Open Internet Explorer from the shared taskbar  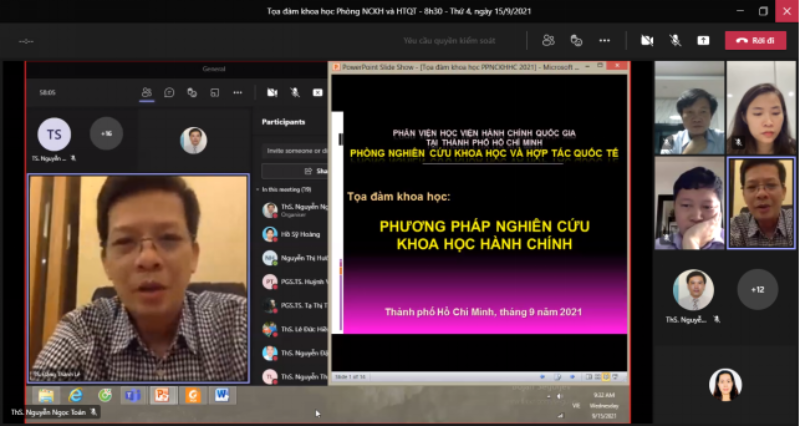pos(76,395)
